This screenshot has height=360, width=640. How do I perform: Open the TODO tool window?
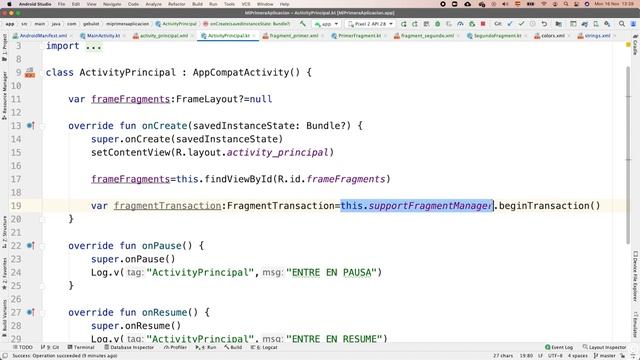click(x=22, y=347)
